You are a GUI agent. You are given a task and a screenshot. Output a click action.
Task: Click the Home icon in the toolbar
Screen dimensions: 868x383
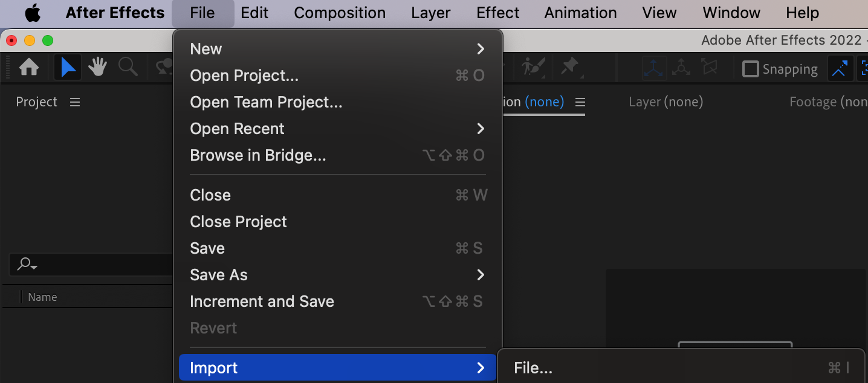pos(29,68)
